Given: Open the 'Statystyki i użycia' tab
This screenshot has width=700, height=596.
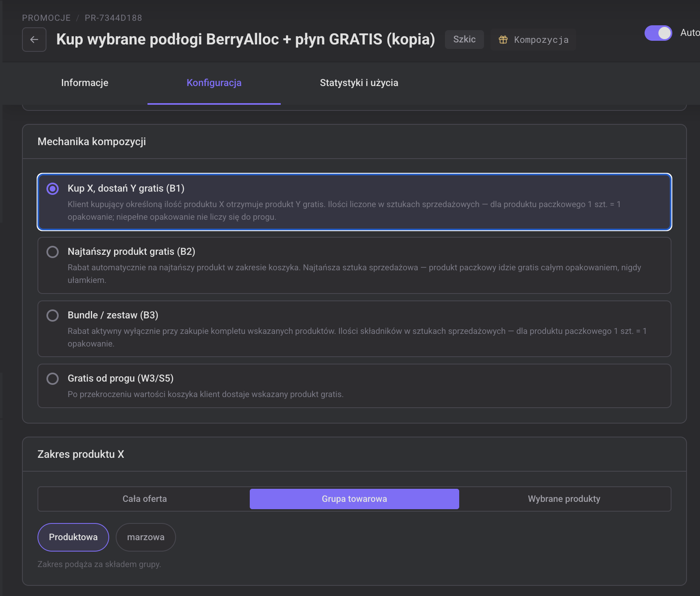Looking at the screenshot, I should pos(359,83).
